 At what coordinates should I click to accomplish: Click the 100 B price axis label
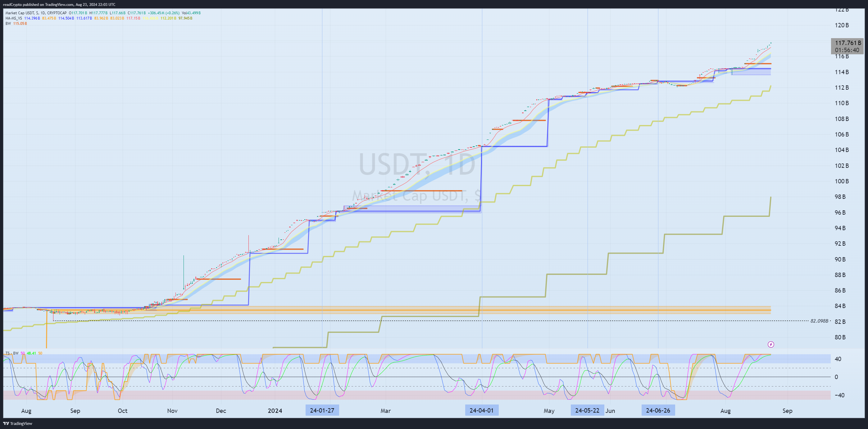coord(842,181)
